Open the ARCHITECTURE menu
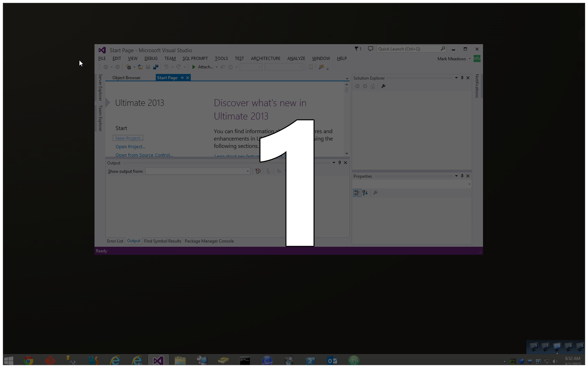Viewport: 588px width, 368px height. pos(265,59)
